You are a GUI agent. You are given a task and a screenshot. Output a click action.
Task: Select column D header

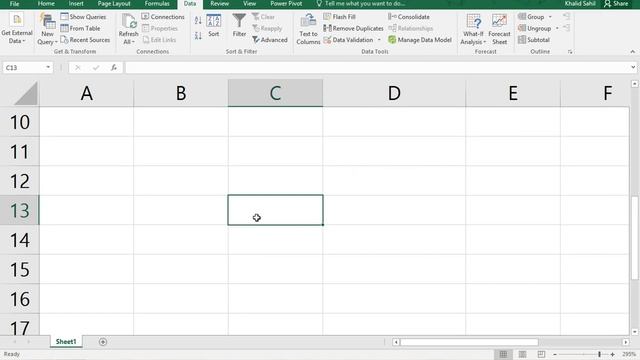pyautogui.click(x=394, y=93)
